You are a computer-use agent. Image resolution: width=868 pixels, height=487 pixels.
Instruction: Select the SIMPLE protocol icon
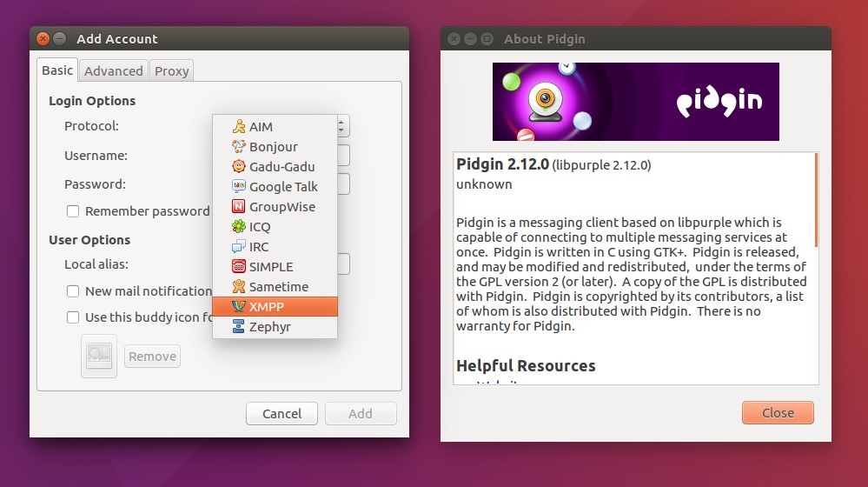pyautogui.click(x=239, y=266)
